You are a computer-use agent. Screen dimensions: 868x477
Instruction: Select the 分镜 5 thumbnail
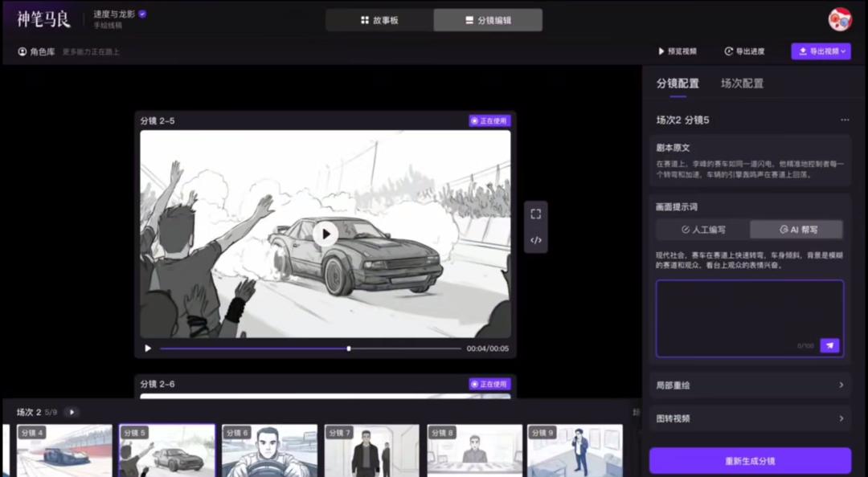(166, 451)
